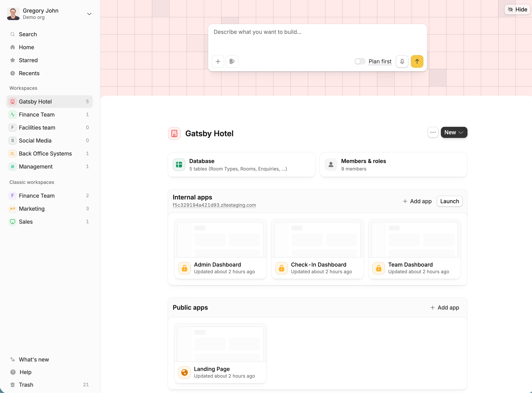
Task: Click the plus attachment button in prompt box
Action: coord(218,62)
